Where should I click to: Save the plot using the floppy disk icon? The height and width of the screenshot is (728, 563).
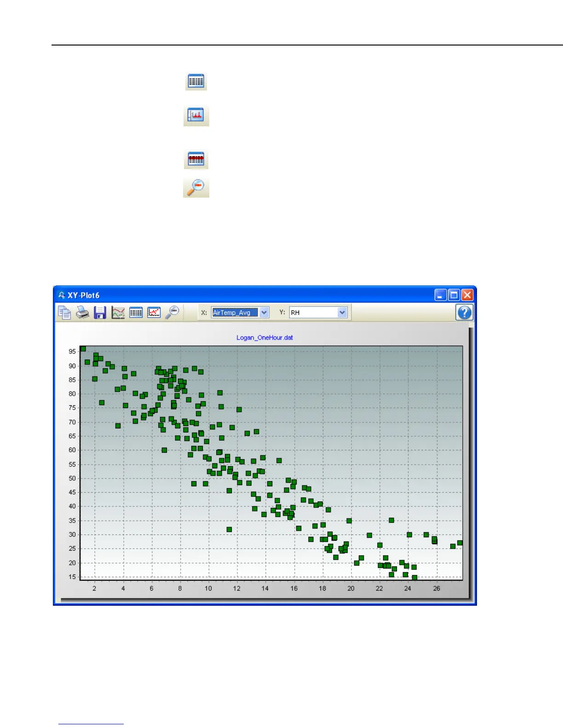pos(100,313)
